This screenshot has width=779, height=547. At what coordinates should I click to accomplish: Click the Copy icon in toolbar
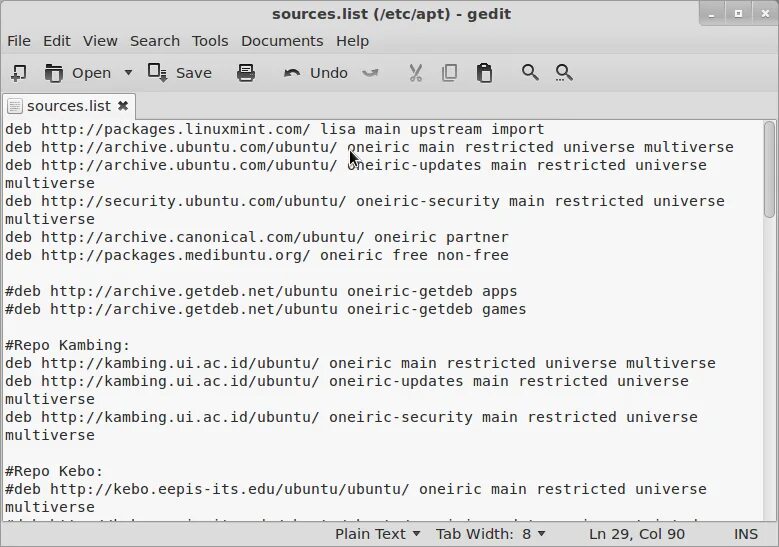click(x=449, y=73)
